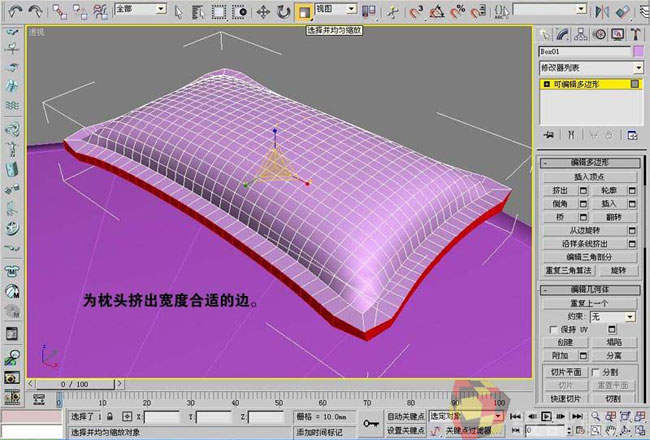Toggle Show End Result icon below stack

coord(571,135)
